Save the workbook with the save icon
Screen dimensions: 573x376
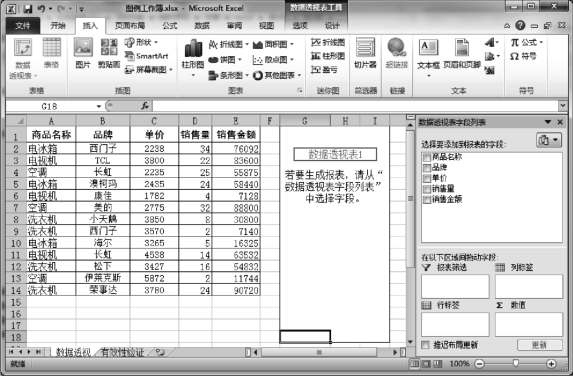pos(27,8)
